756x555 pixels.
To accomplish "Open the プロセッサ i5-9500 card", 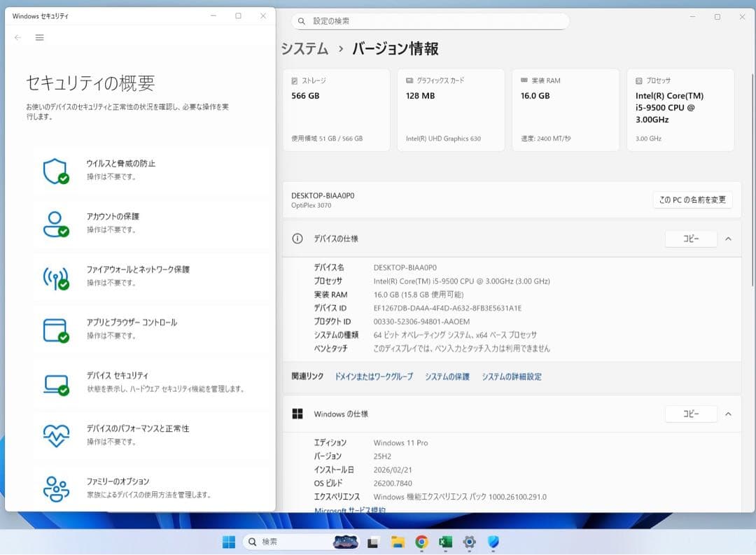I will (680, 110).
